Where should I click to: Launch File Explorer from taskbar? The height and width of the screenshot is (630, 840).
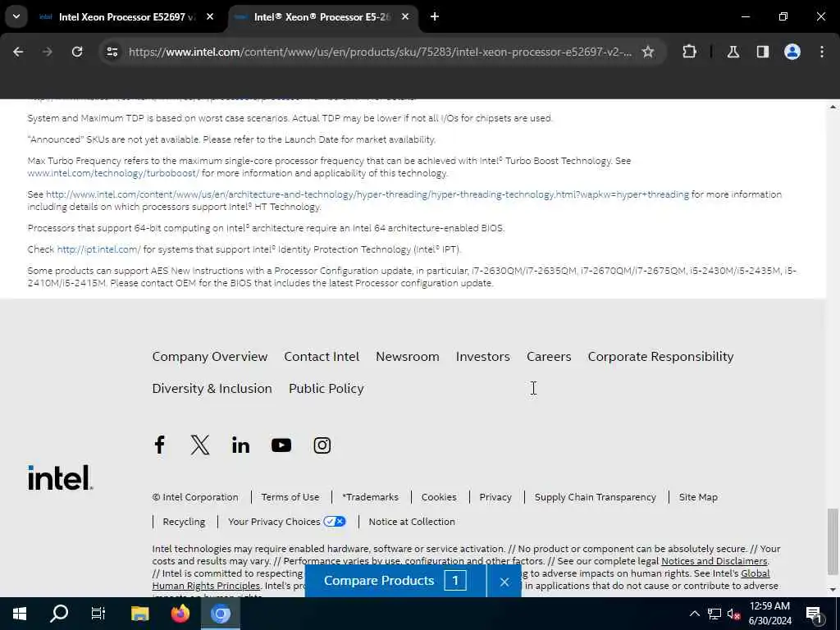(x=139, y=614)
